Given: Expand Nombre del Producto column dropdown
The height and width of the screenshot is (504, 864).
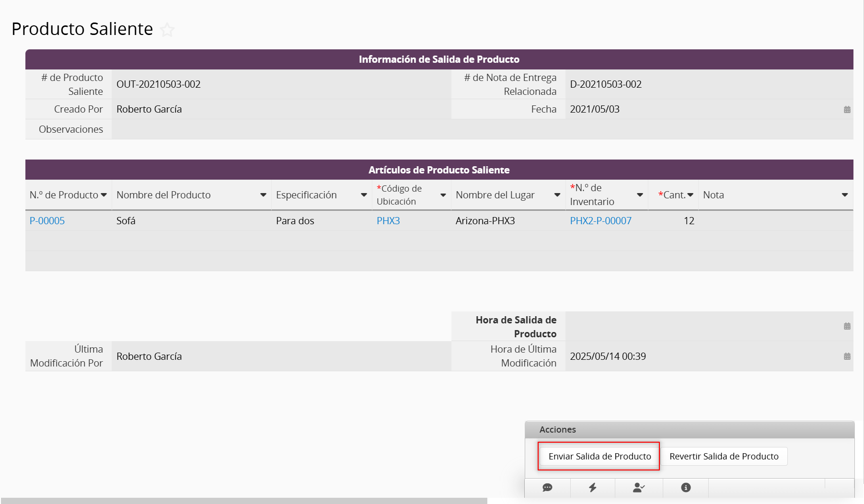Looking at the screenshot, I should click(x=263, y=195).
